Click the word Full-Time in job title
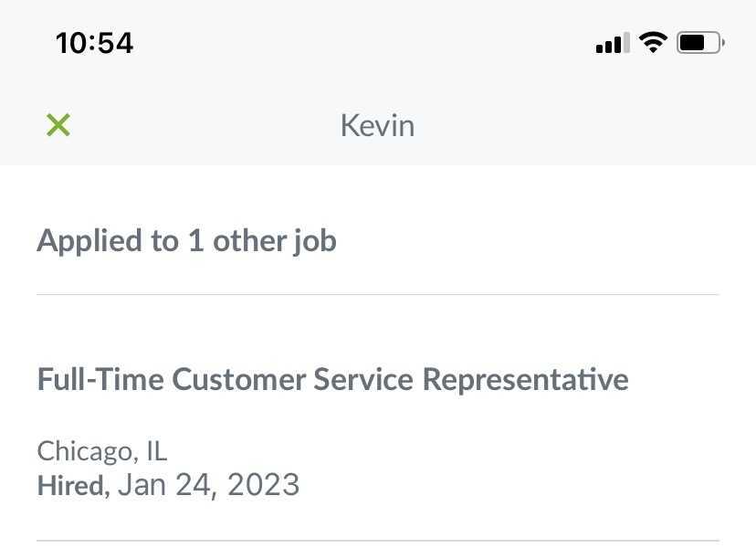Image resolution: width=756 pixels, height=559 pixels. coord(100,379)
